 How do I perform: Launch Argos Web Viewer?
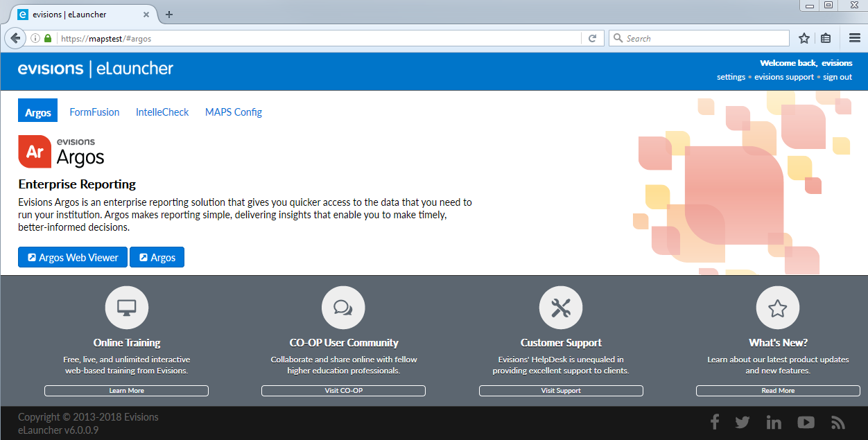point(73,257)
